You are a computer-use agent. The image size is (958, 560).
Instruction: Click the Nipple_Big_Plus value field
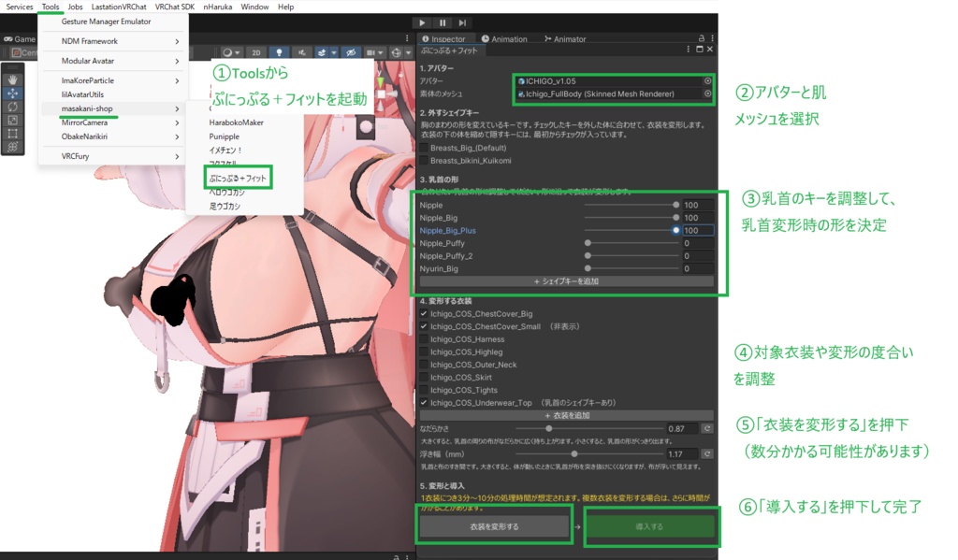point(697,231)
